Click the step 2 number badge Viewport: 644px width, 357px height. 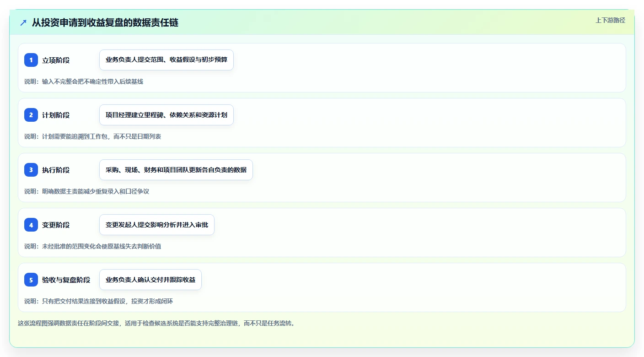[31, 115]
